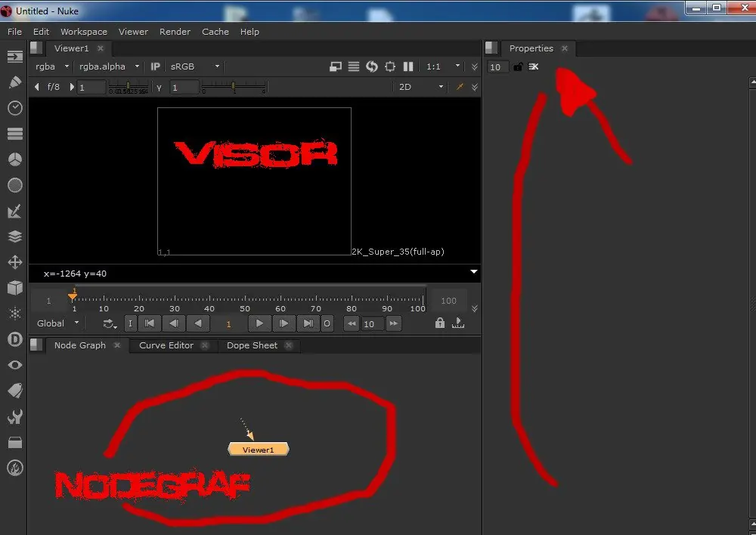756x535 pixels.
Task: Click the viewer proxy mode icon
Action: (336, 66)
